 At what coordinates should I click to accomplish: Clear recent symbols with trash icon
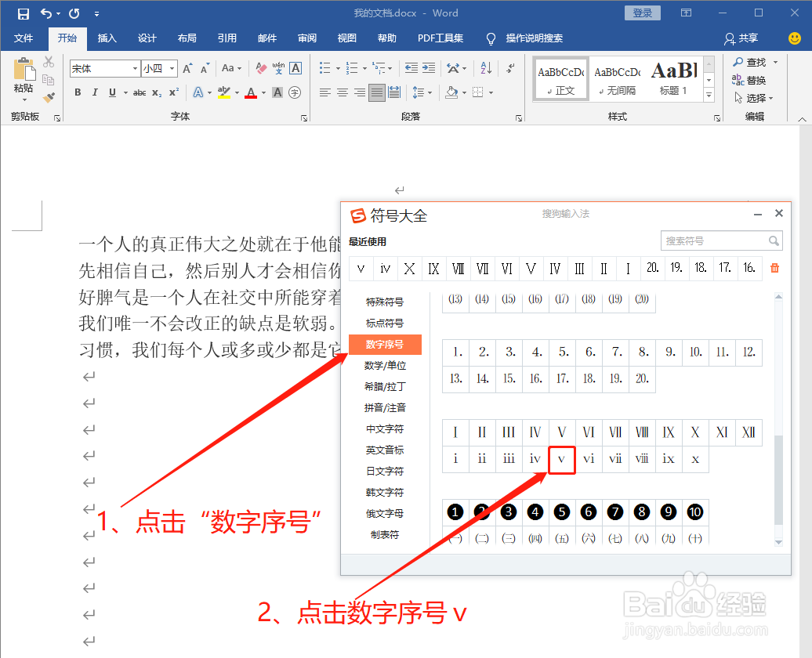[774, 268]
